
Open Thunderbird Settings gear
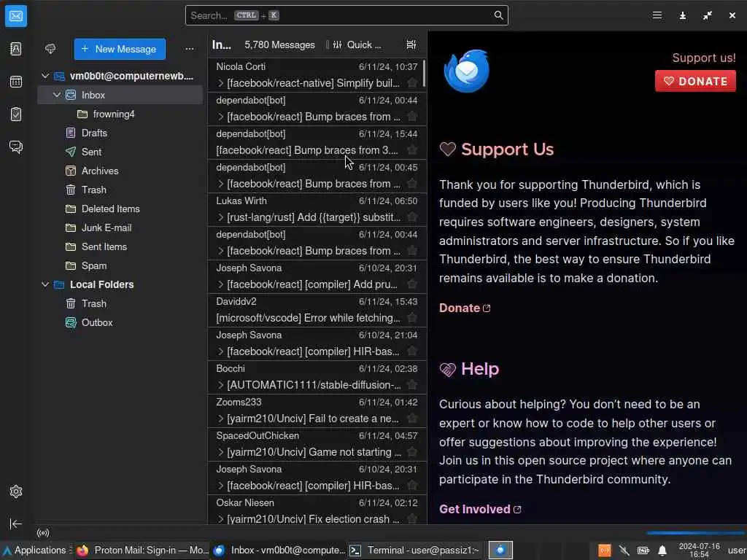[x=16, y=491]
